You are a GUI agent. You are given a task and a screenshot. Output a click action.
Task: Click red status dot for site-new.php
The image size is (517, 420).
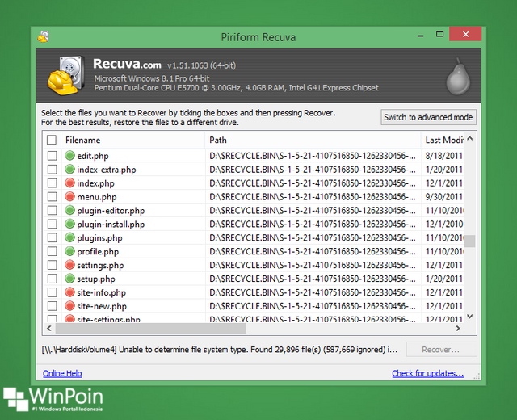[69, 306]
